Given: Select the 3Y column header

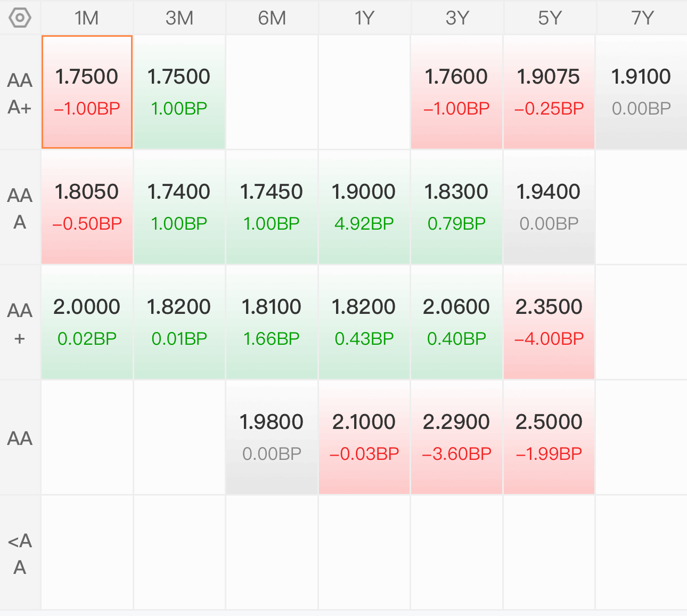Looking at the screenshot, I should point(457,18).
